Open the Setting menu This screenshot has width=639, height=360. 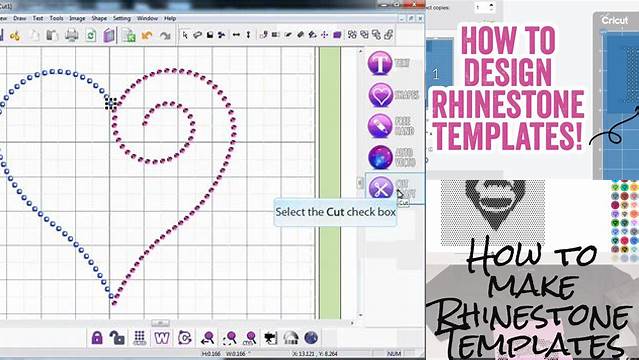tap(121, 18)
